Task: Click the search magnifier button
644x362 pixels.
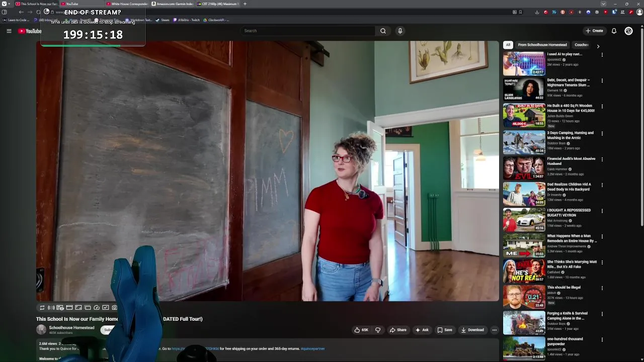Action: point(383,31)
